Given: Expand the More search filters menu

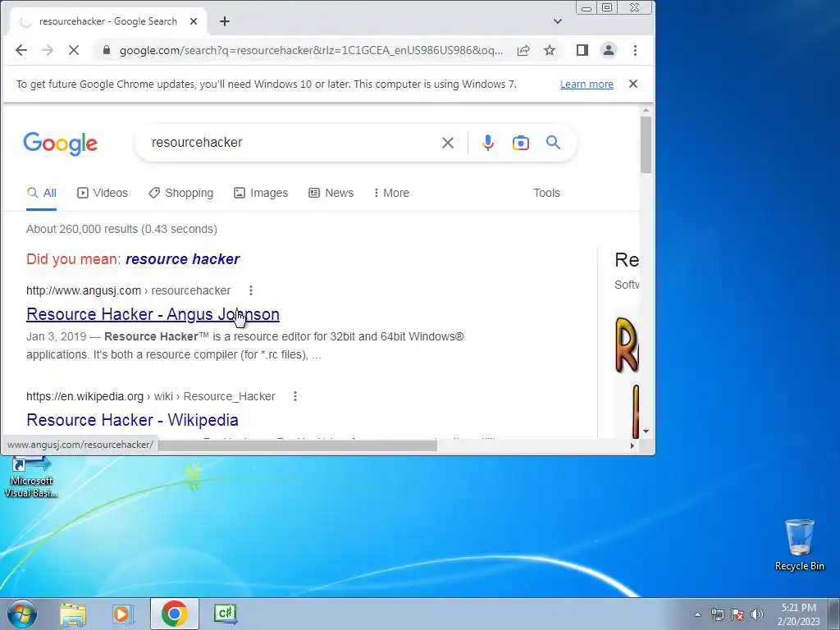Looking at the screenshot, I should [391, 193].
